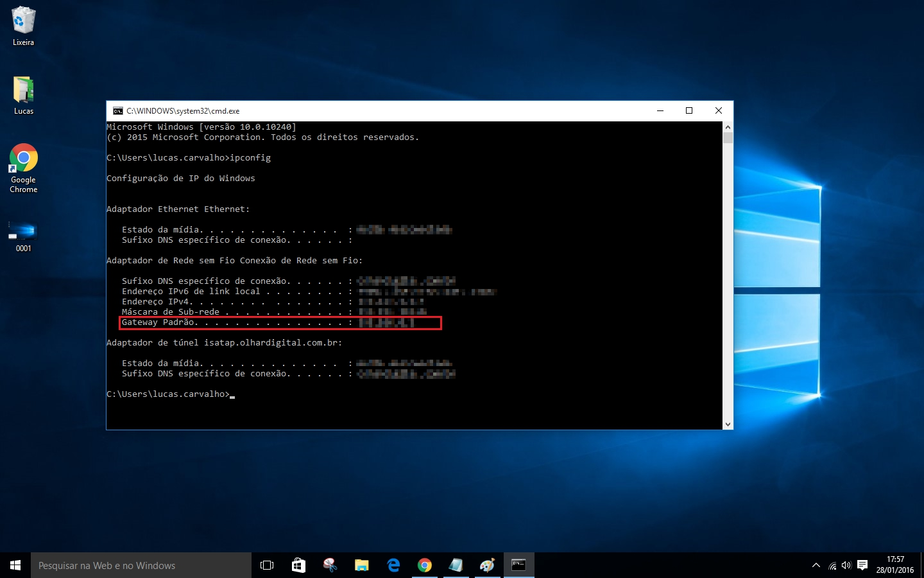
Task: Open the Lixeira recycle bin icon
Action: 23,26
